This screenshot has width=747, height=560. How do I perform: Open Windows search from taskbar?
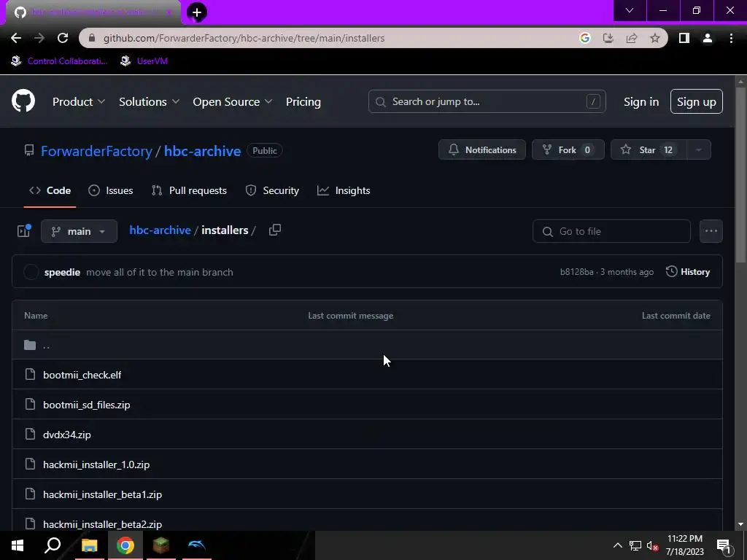[x=53, y=545]
